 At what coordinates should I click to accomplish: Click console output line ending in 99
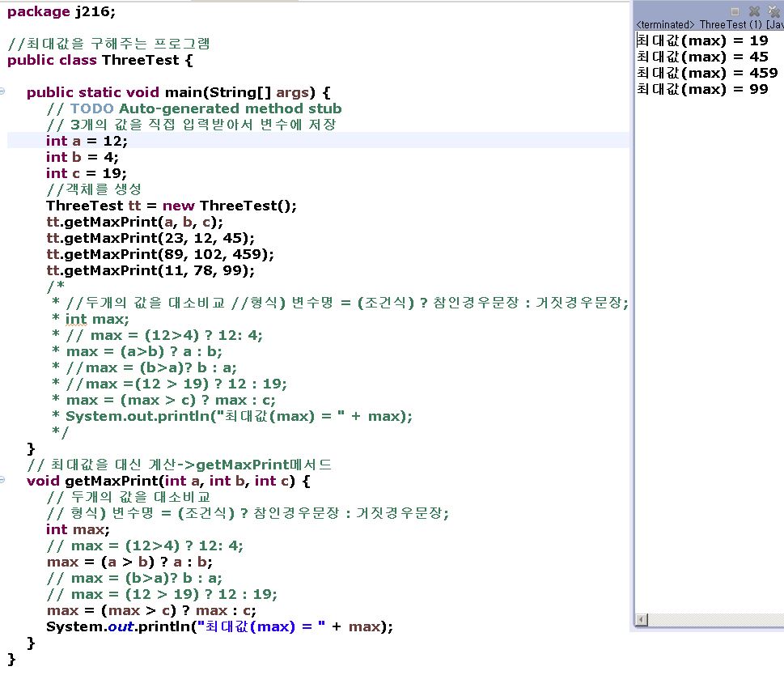pos(702,89)
